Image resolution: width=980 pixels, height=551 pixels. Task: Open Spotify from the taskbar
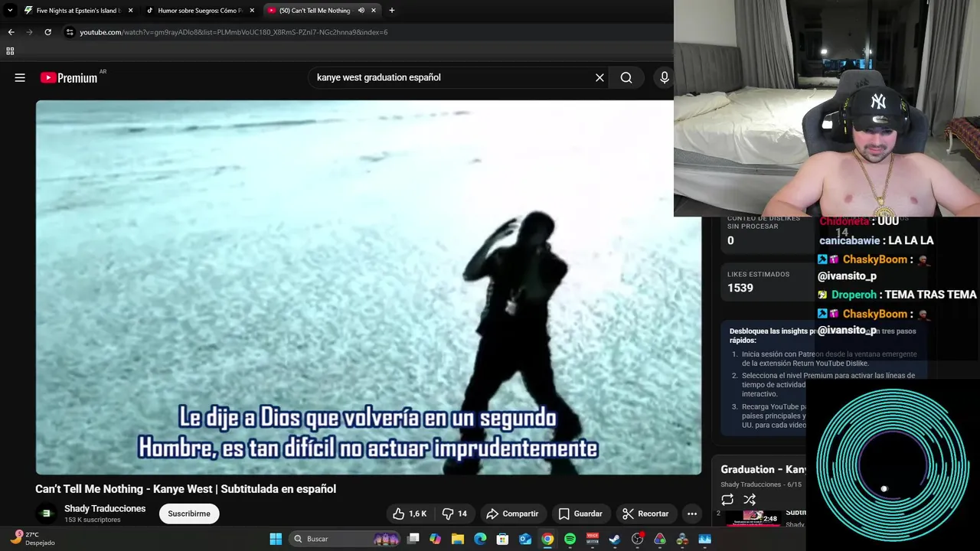pyautogui.click(x=570, y=539)
